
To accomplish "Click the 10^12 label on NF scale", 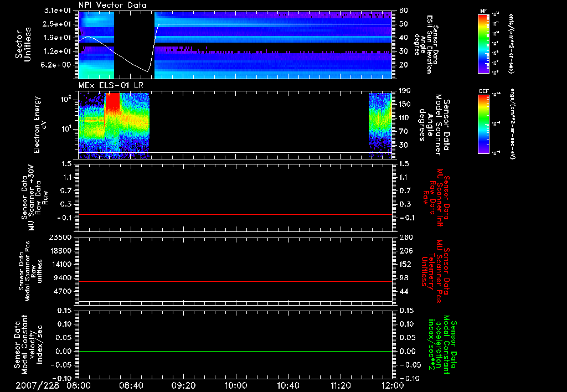I will coord(496,14).
